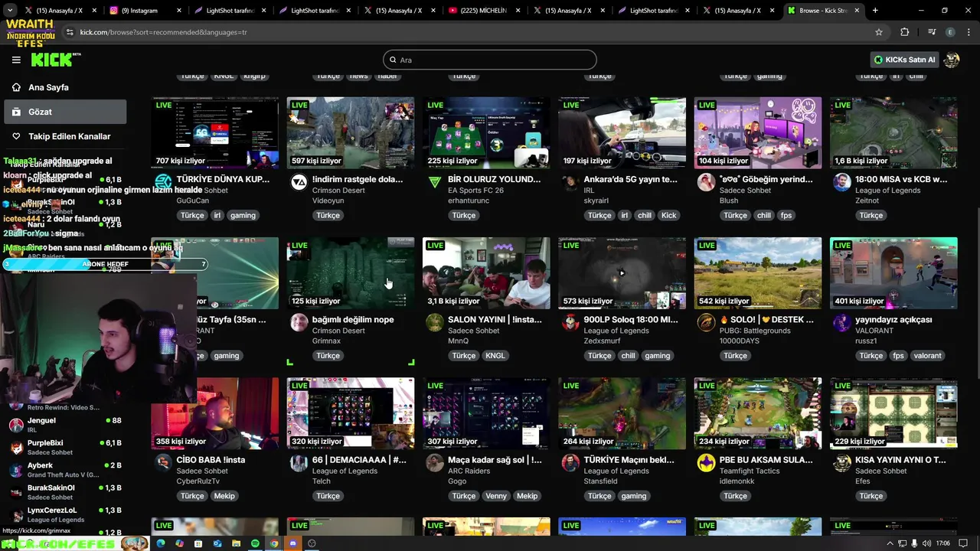
Task: Open 18:00 MISA vs KCB stream title
Action: [x=902, y=179]
